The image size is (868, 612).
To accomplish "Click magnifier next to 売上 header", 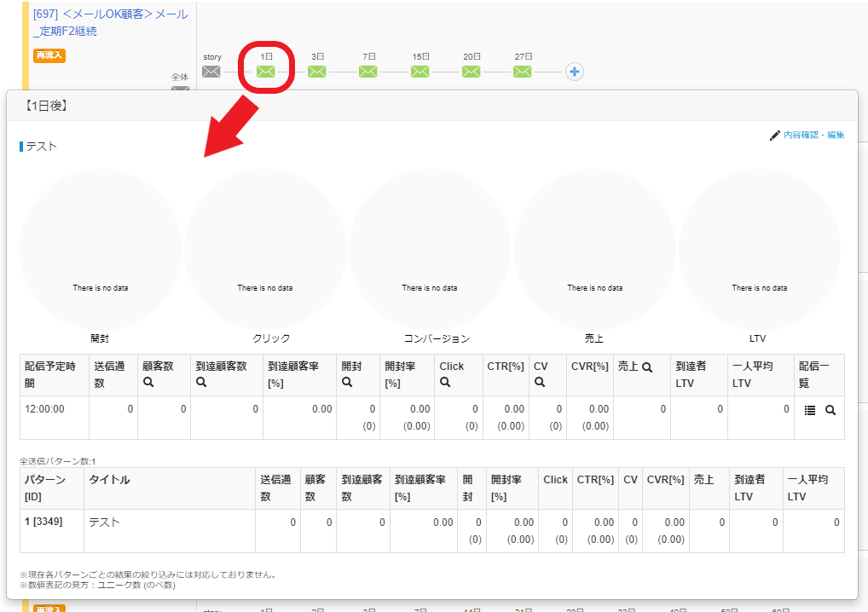I will tap(647, 367).
